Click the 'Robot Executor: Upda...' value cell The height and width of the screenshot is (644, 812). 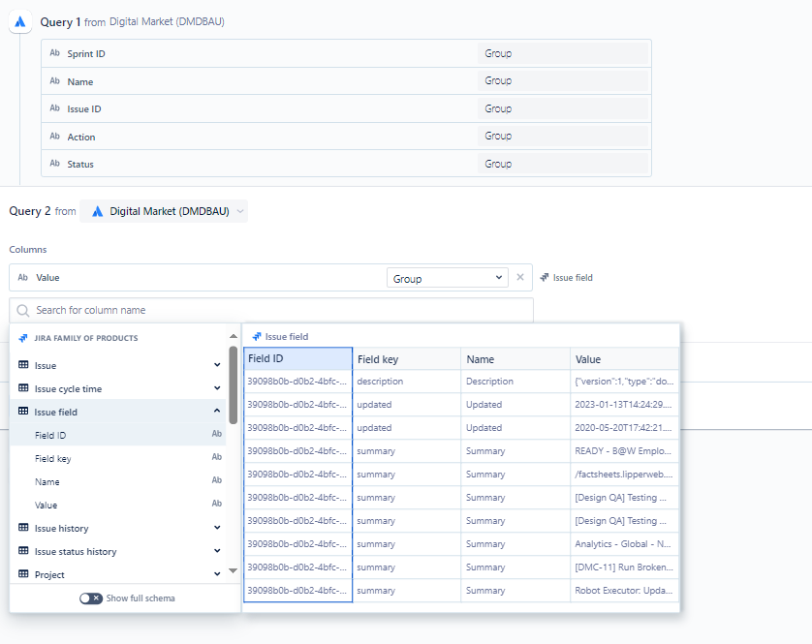click(x=624, y=591)
